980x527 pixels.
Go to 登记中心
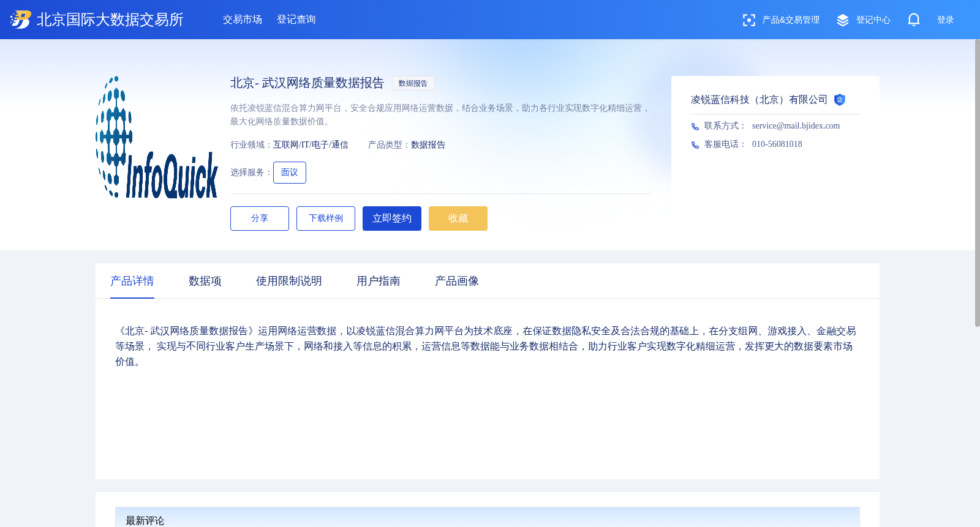(x=873, y=20)
